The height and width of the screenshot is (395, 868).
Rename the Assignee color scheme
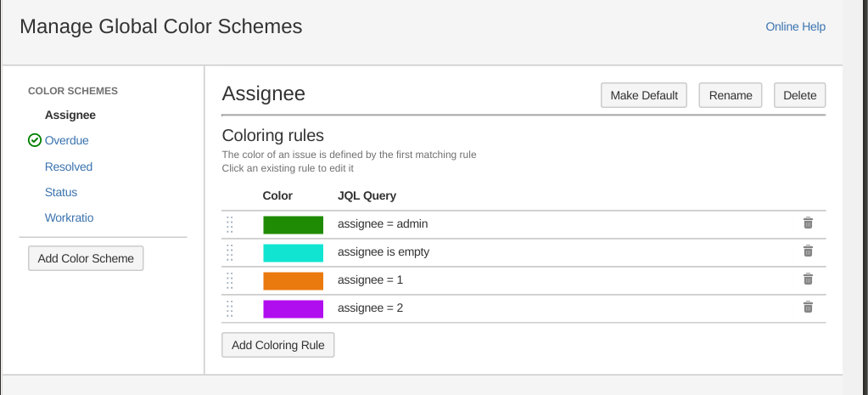(731, 95)
